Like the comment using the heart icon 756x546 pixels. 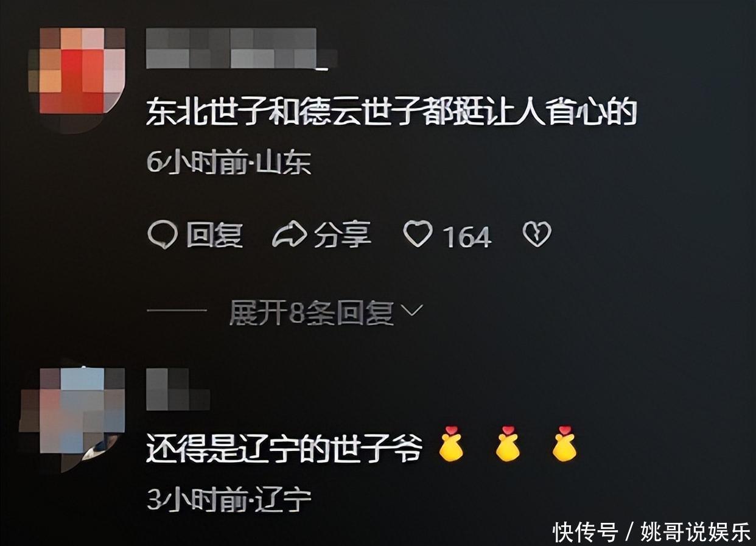pyautogui.click(x=418, y=234)
